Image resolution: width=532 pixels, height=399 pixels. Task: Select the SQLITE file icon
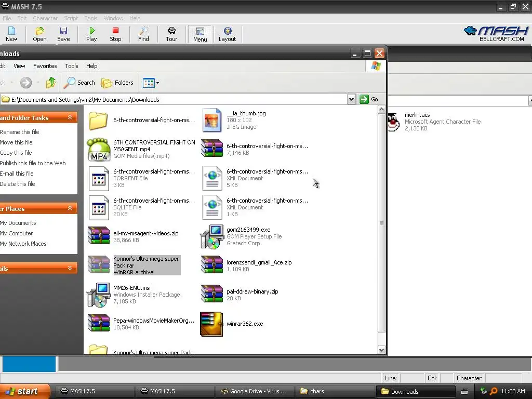pyautogui.click(x=99, y=208)
